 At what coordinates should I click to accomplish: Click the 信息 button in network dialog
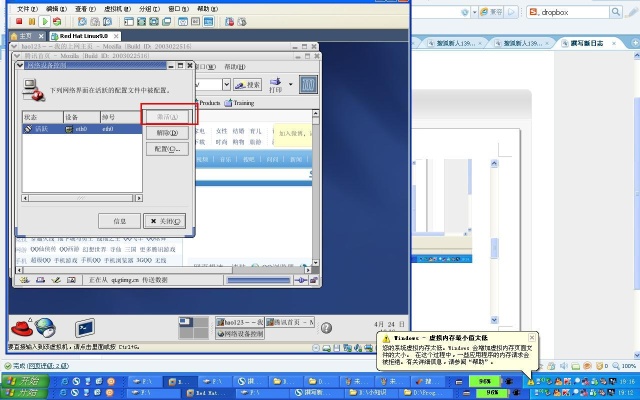point(119,221)
